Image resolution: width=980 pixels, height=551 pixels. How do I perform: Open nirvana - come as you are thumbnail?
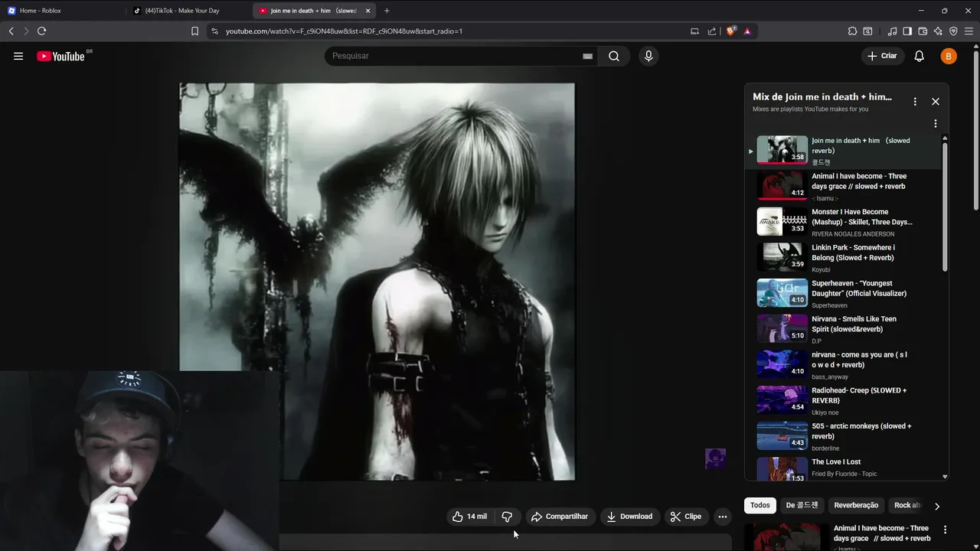pos(782,365)
